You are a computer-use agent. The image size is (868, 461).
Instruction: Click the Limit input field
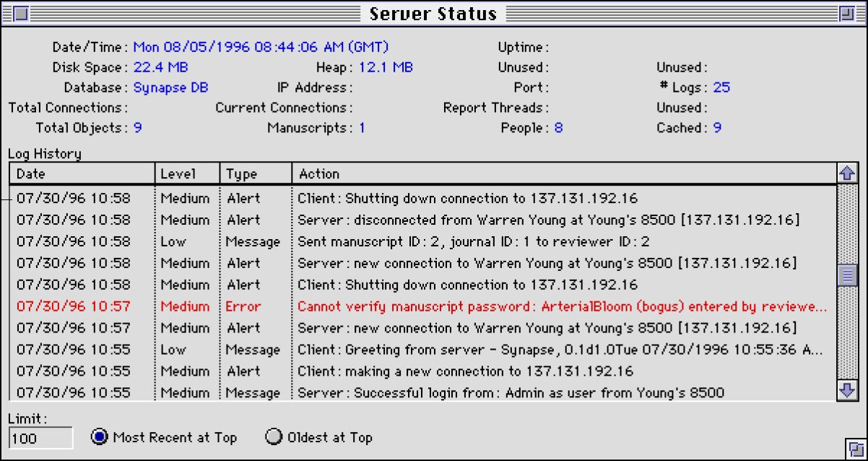click(x=41, y=438)
